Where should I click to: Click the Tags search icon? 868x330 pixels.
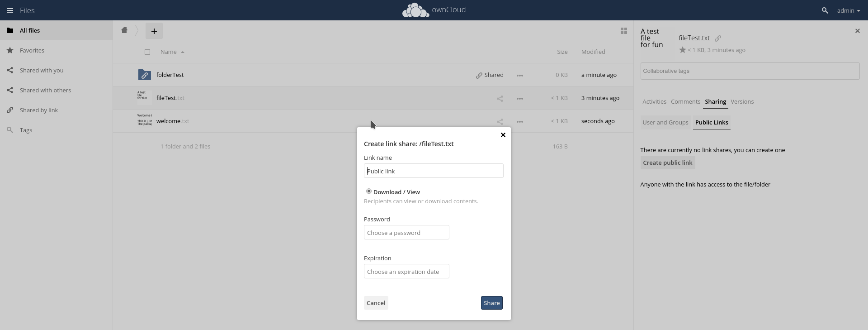click(10, 130)
